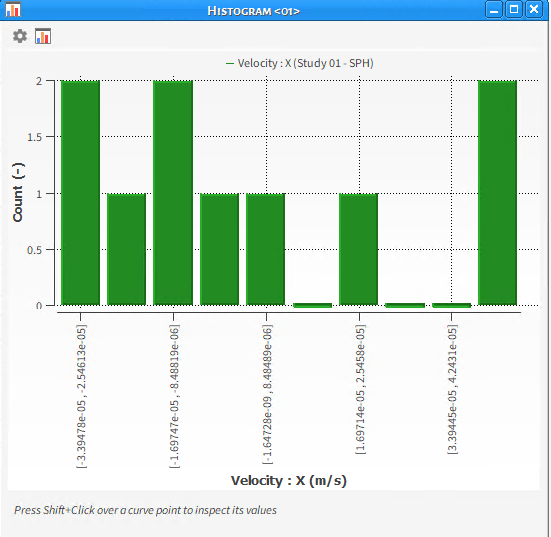Viewport: 551px width, 537px height.
Task: Click the Velocity : X legend entry
Action: point(300,63)
